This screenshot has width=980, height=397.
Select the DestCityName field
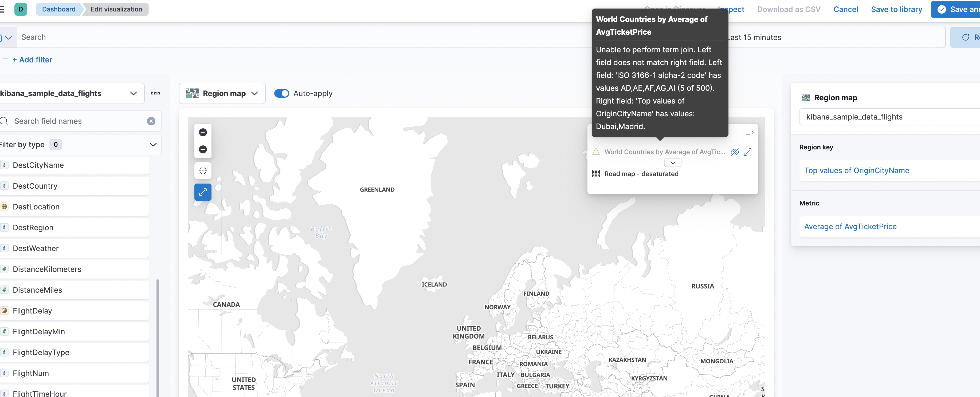[74, 165]
